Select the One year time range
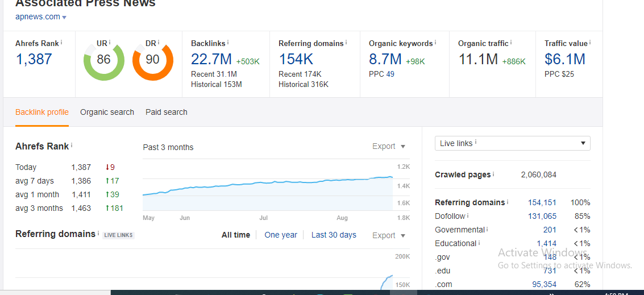Image resolution: width=644 pixels, height=295 pixels. tap(281, 235)
